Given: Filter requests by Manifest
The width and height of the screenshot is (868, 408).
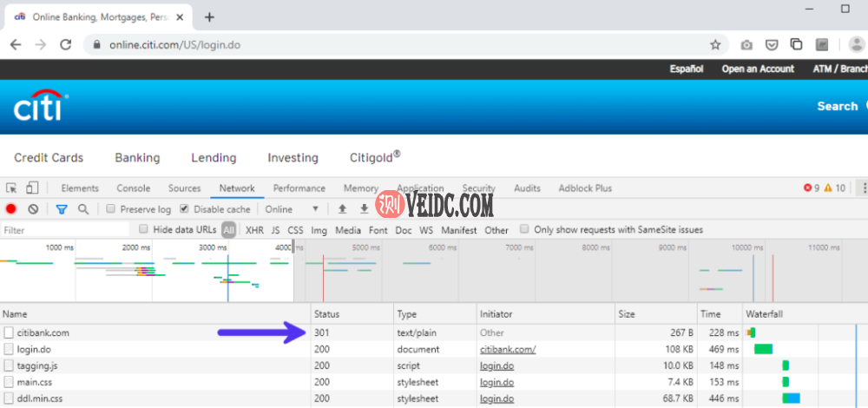Looking at the screenshot, I should pos(459,230).
